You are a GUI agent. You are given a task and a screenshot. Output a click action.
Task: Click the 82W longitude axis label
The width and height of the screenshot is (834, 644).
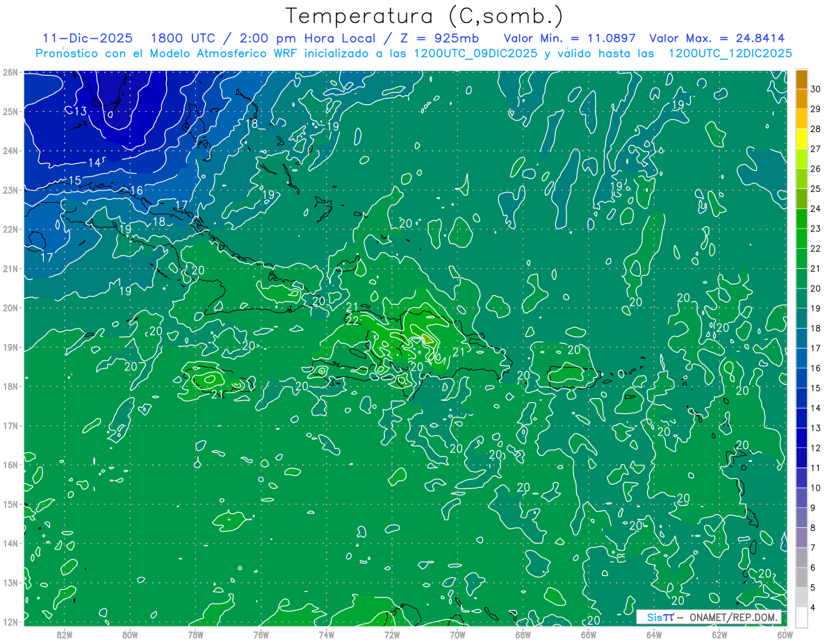pyautogui.click(x=65, y=634)
